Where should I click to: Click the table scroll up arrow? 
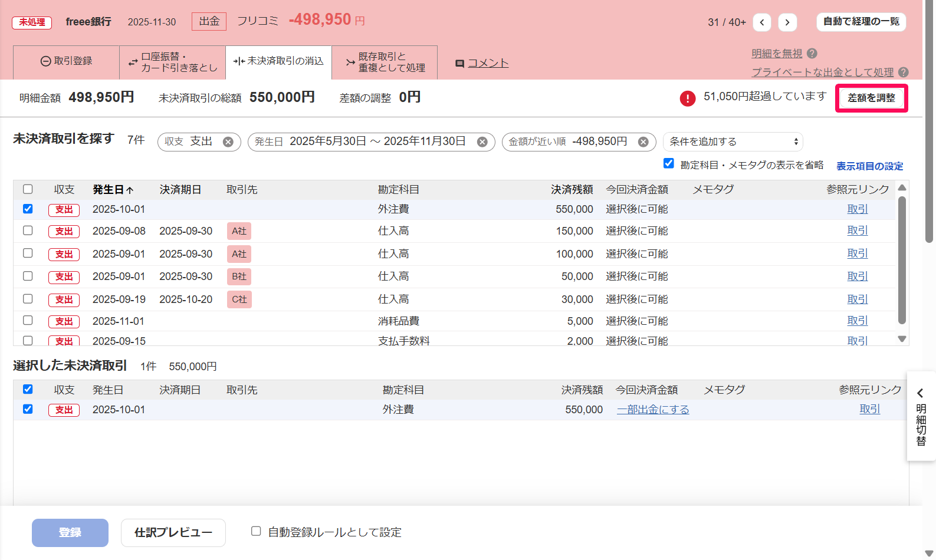coord(902,187)
